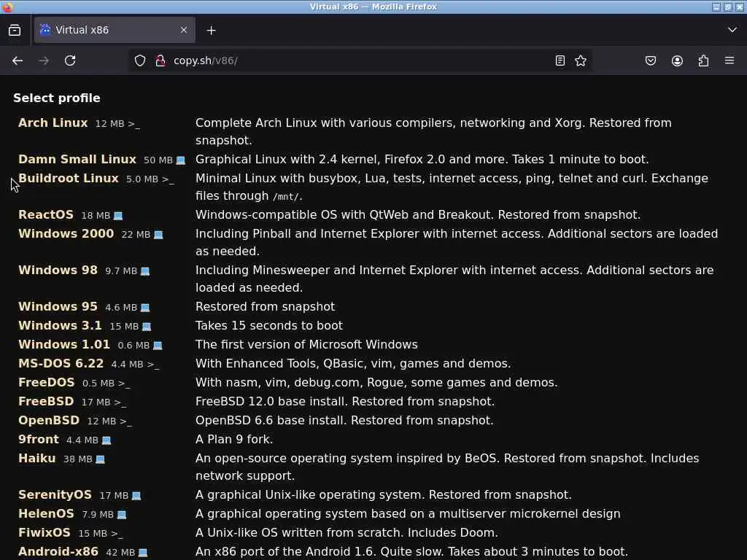This screenshot has width=747, height=560.
Task: Run the FiwixOS profile
Action: point(44,532)
